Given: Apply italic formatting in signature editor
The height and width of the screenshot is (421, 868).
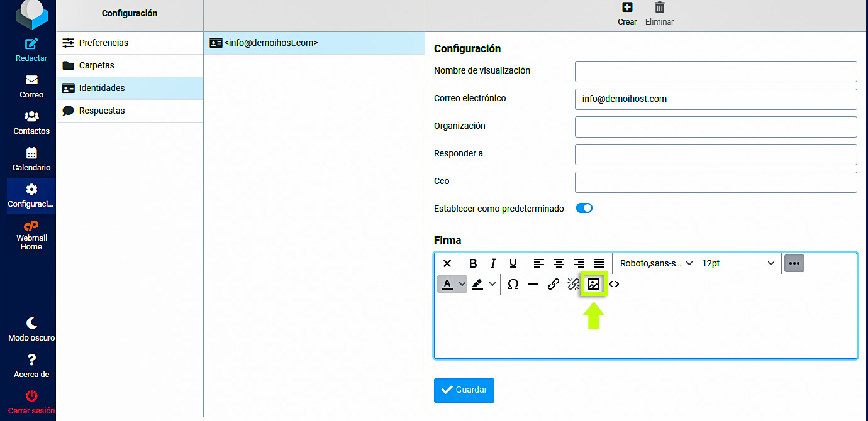Looking at the screenshot, I should point(493,264).
